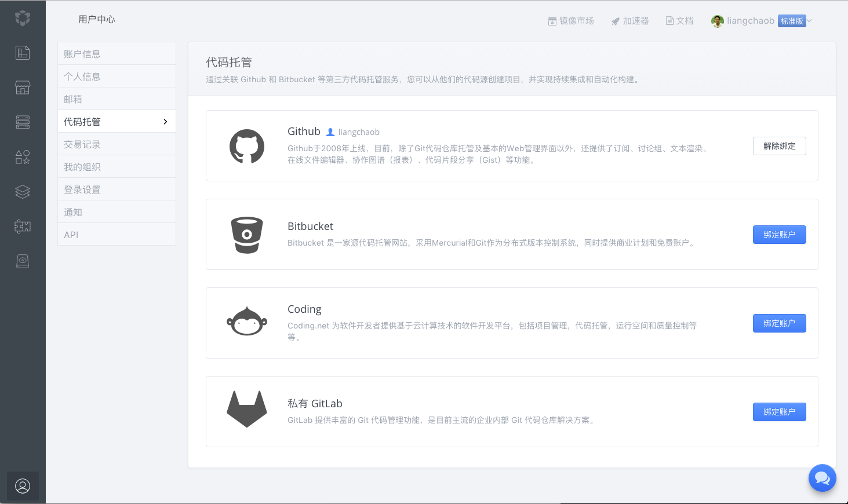848x504 pixels.
Task: Open 邮箱 in the side menu
Action: (x=117, y=99)
